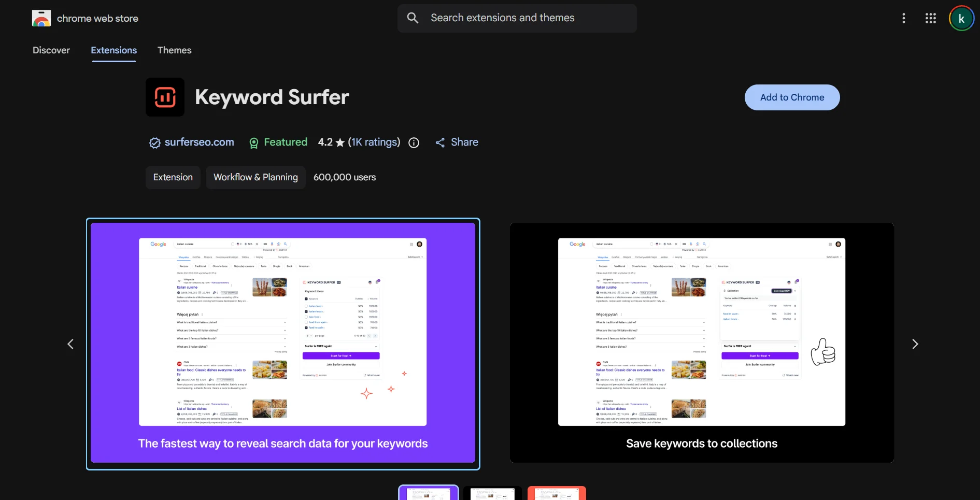Click the Featured label text

tap(286, 142)
